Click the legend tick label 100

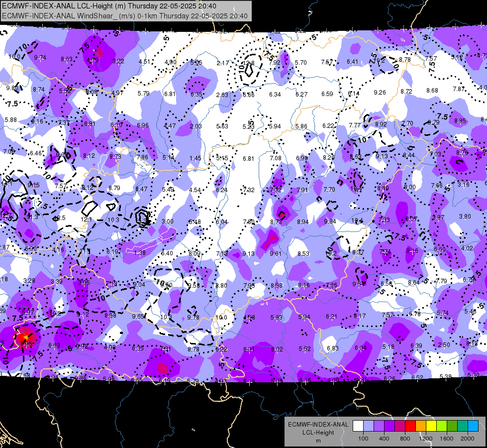pyautogui.click(x=363, y=439)
